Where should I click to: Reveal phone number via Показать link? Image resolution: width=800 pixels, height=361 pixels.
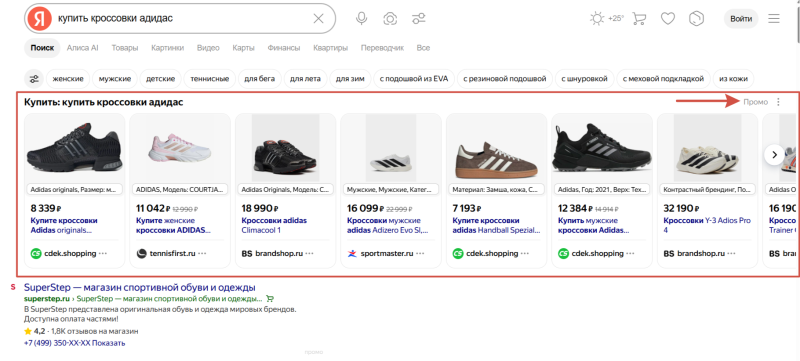[x=109, y=343]
